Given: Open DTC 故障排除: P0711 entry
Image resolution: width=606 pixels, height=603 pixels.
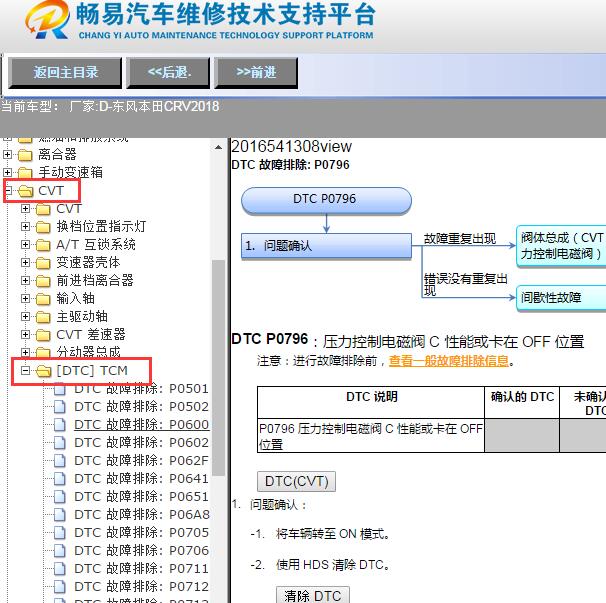Looking at the screenshot, I should pos(141,569).
